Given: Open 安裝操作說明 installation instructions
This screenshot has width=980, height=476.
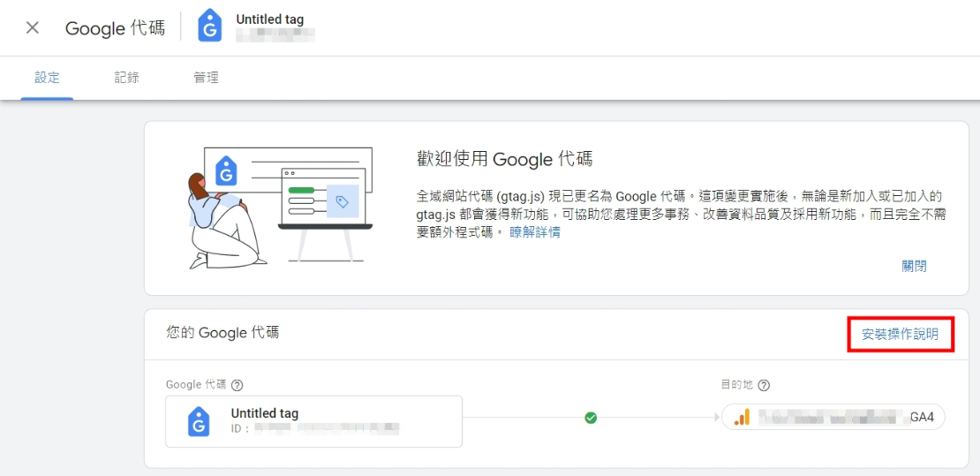Looking at the screenshot, I should (900, 334).
